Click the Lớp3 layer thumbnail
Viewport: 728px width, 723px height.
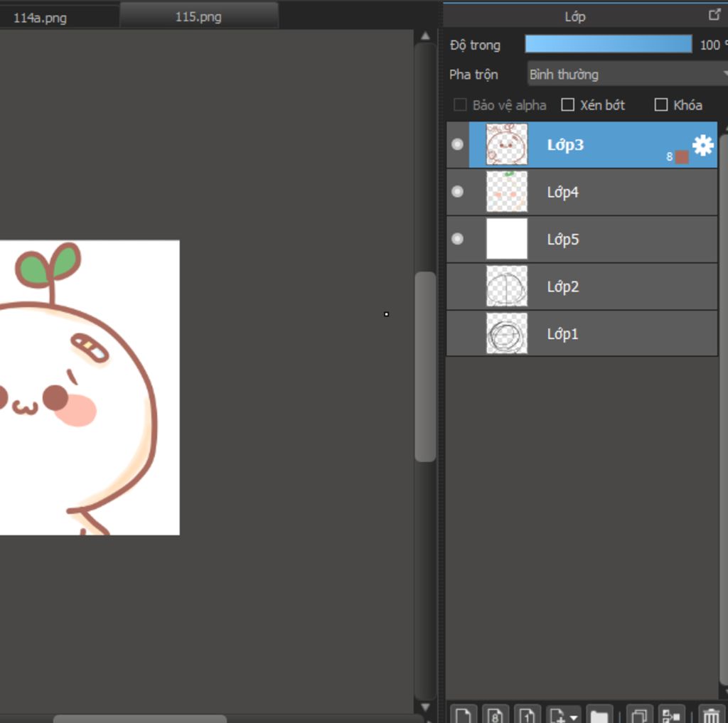coord(506,144)
